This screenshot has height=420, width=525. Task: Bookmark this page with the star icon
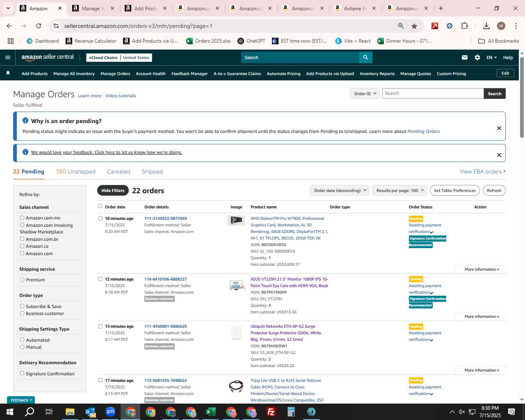point(414,26)
